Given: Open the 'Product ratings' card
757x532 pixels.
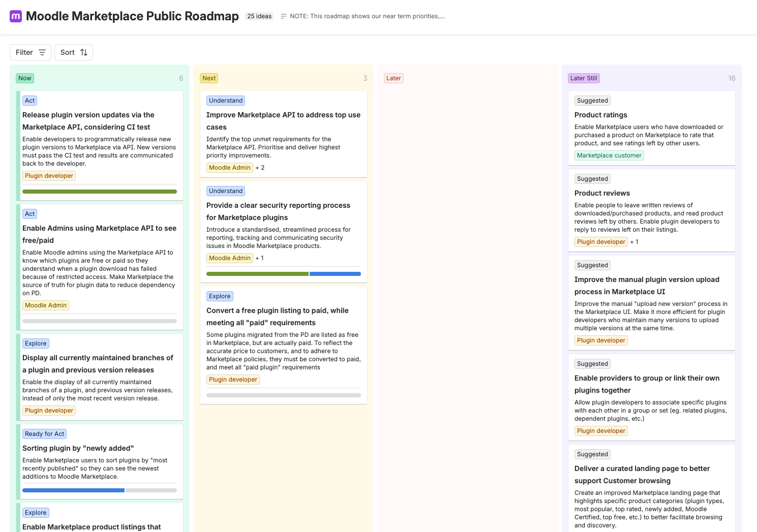Looking at the screenshot, I should (x=652, y=128).
